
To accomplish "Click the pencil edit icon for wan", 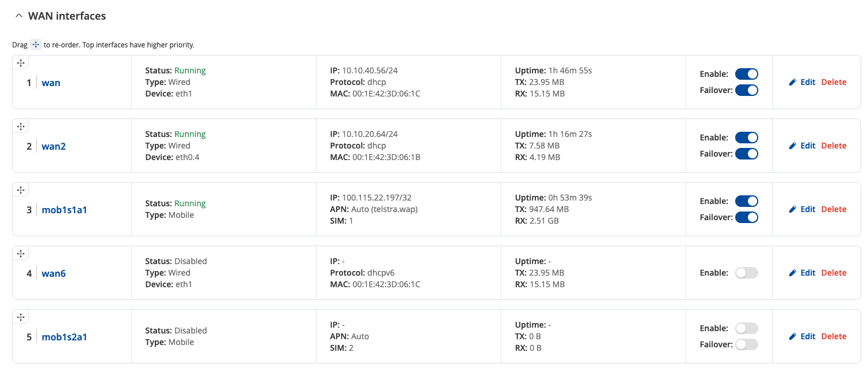I will [x=792, y=82].
